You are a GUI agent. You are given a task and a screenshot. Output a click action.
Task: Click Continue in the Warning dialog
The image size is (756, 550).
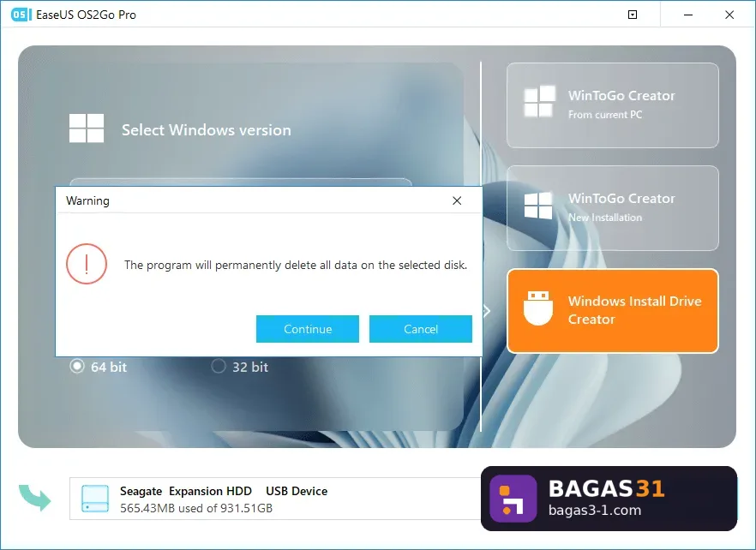(307, 329)
